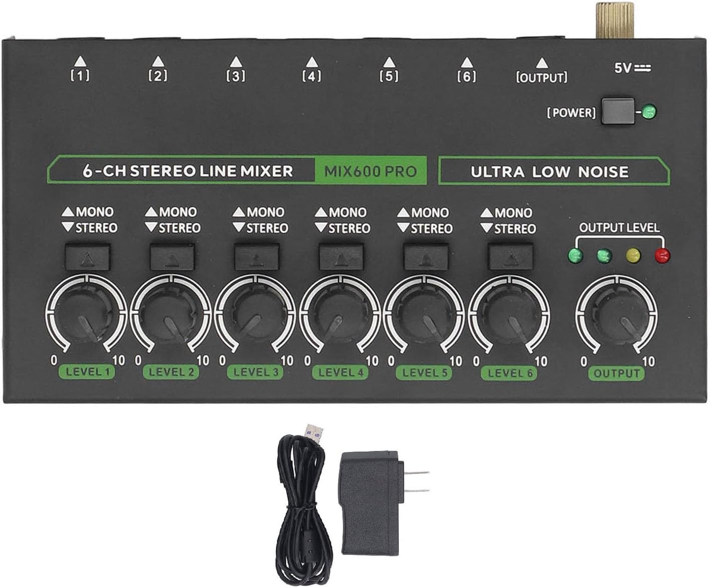Push the POWER button on the mixer
Image resolution: width=710 pixels, height=588 pixels.
click(617, 112)
